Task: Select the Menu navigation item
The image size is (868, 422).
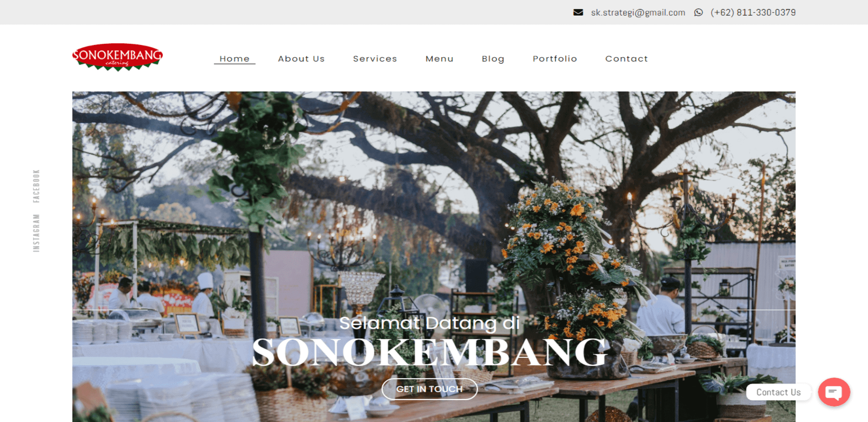Action: coord(439,59)
